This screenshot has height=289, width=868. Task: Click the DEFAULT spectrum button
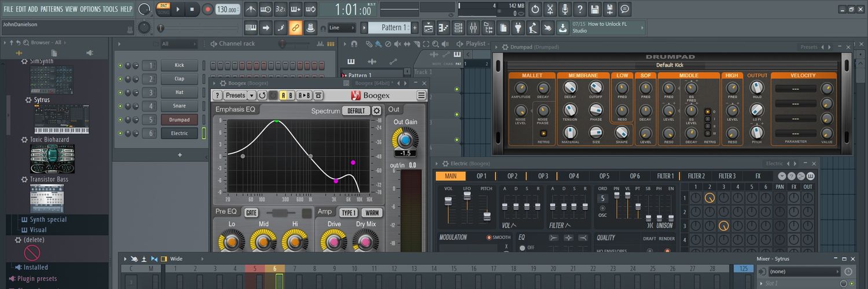coord(356,110)
